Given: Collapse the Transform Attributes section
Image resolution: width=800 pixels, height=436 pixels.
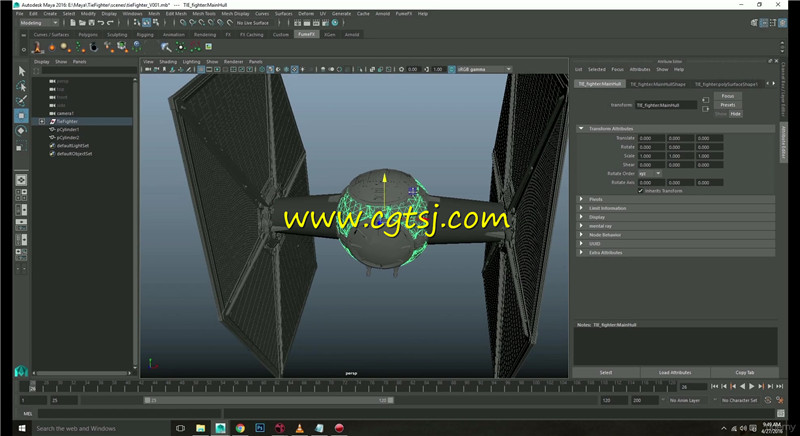Looking at the screenshot, I should [581, 129].
